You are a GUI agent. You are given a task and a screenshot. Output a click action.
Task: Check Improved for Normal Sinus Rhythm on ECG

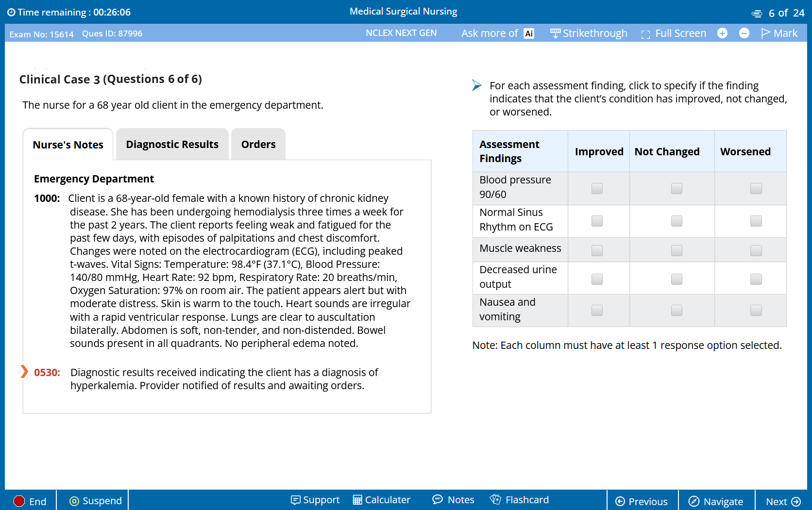[x=597, y=221]
